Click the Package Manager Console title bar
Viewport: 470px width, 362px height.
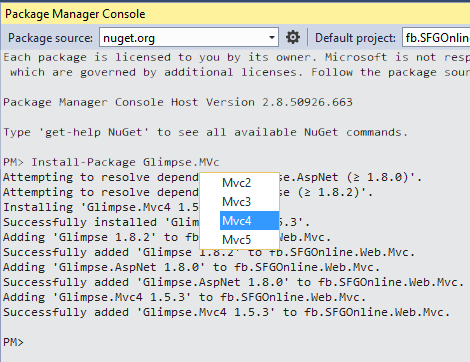point(235,14)
